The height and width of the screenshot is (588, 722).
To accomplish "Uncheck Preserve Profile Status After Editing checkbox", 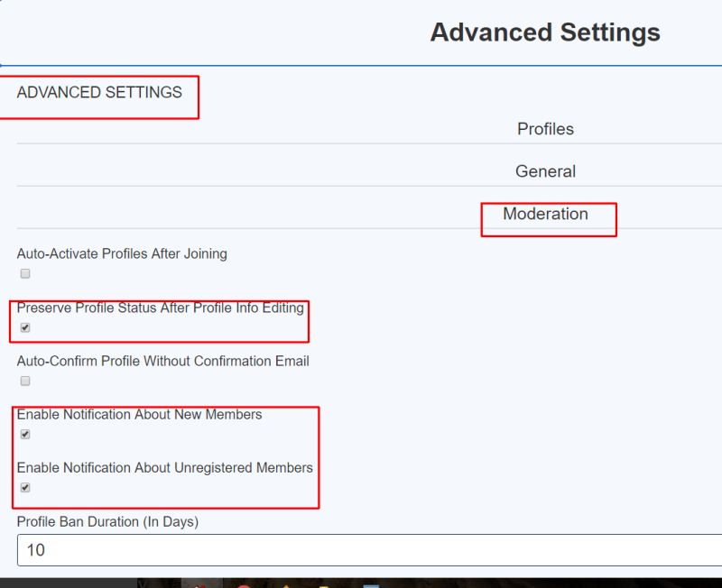I will click(x=25, y=327).
